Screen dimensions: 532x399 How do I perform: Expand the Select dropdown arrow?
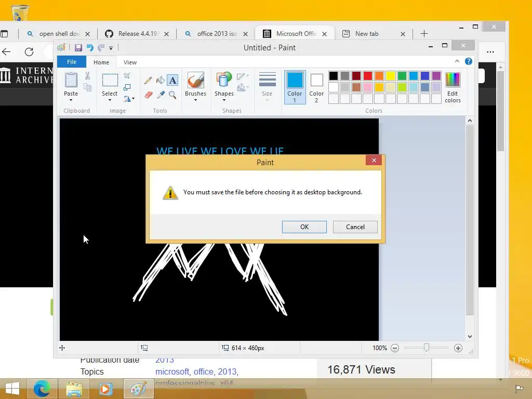tap(110, 100)
